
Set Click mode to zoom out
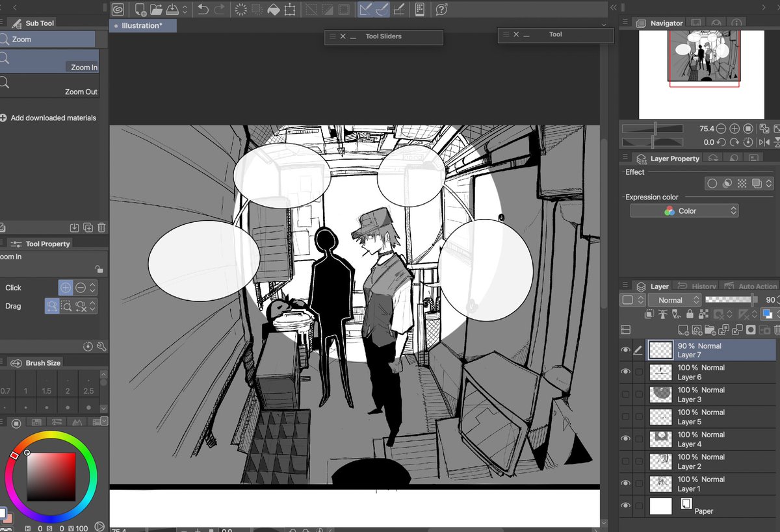tap(81, 287)
